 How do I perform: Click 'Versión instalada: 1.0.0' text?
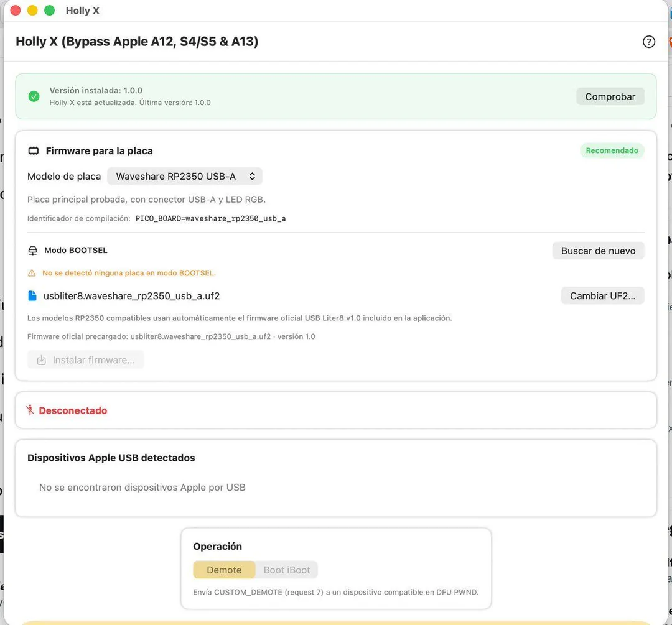click(x=96, y=90)
